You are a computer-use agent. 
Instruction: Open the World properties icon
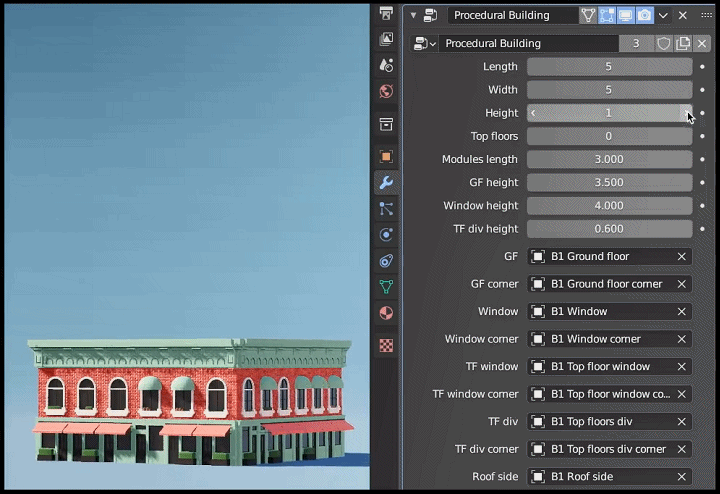(x=386, y=91)
